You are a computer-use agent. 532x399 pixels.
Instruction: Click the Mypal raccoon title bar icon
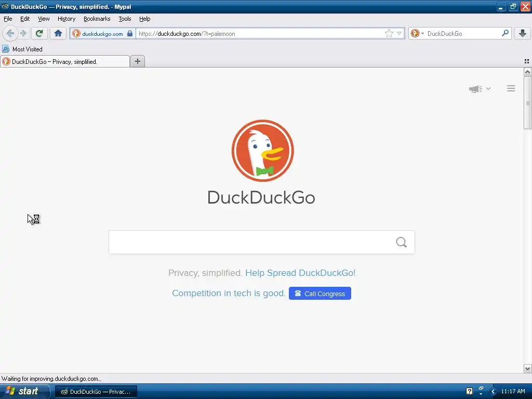coord(5,6)
